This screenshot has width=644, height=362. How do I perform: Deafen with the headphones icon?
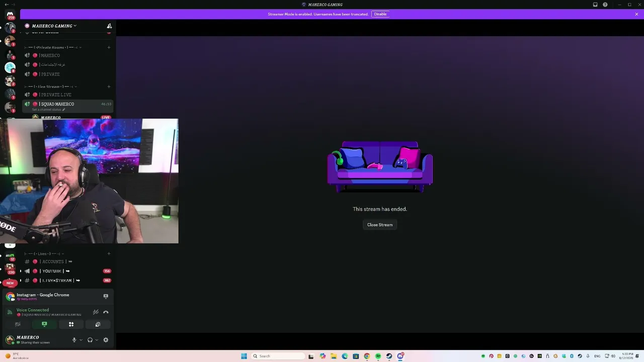click(90, 340)
